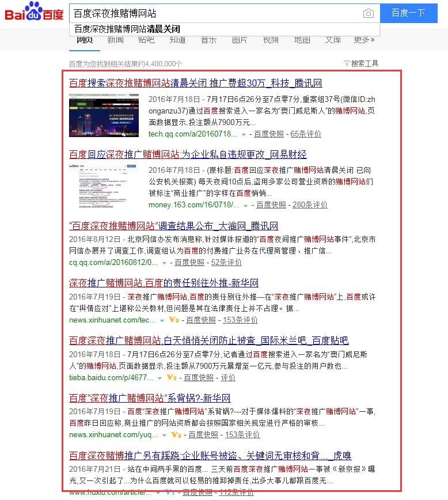Open 280条评价 for the money.163.com result
The image size is (448, 500).
click(310, 204)
